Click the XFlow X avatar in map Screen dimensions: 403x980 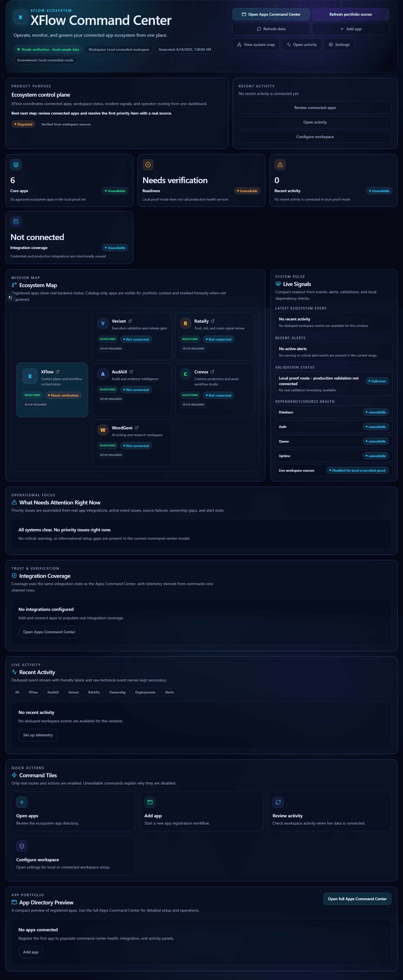pos(30,376)
